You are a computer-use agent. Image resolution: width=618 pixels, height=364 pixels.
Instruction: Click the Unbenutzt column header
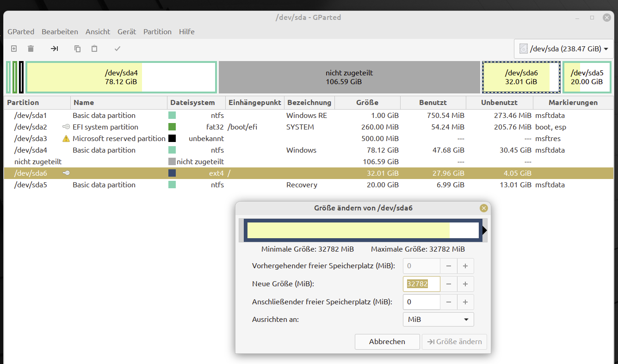click(x=500, y=103)
